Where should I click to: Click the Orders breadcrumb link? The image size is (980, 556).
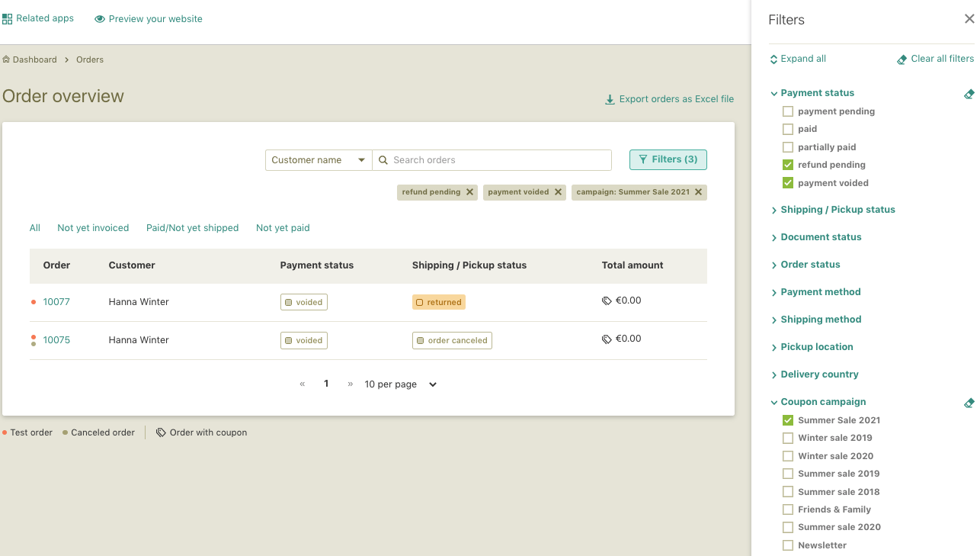pyautogui.click(x=90, y=59)
